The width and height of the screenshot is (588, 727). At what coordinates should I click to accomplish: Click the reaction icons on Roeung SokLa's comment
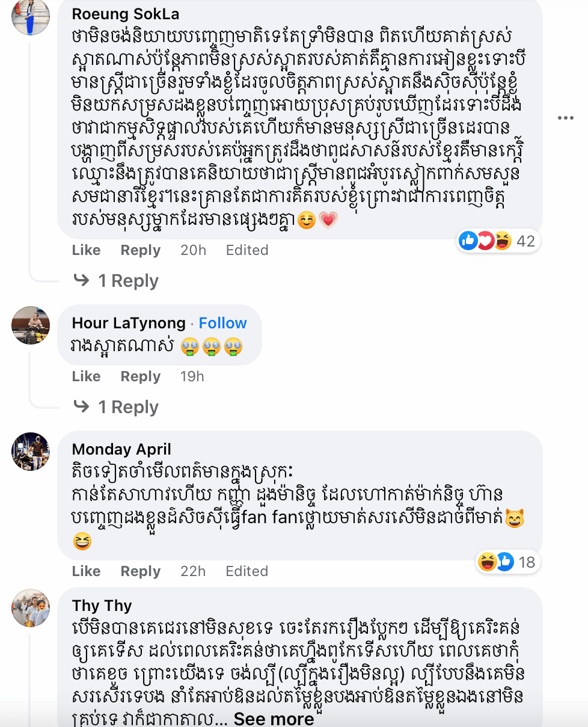485,241
